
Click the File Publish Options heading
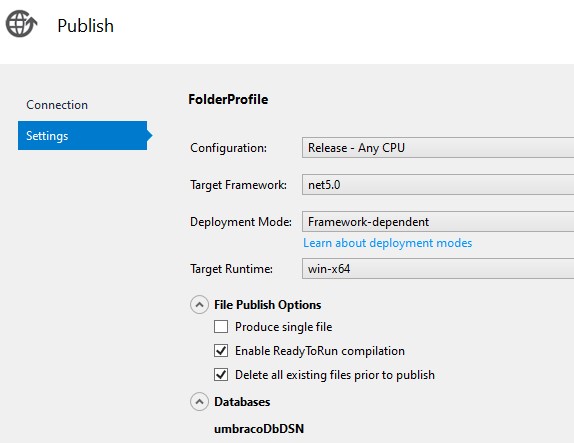268,305
